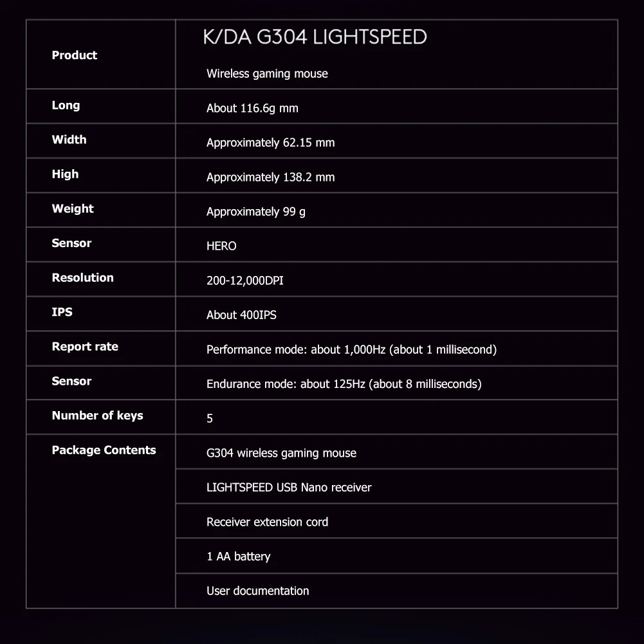Click the HERO sensor value
Screen dimensions: 644x644
pyautogui.click(x=221, y=246)
